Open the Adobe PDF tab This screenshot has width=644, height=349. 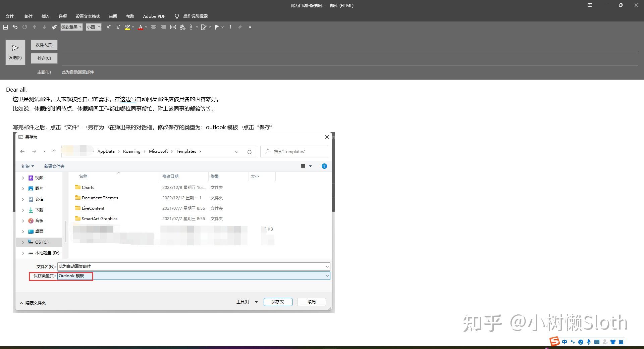[154, 16]
